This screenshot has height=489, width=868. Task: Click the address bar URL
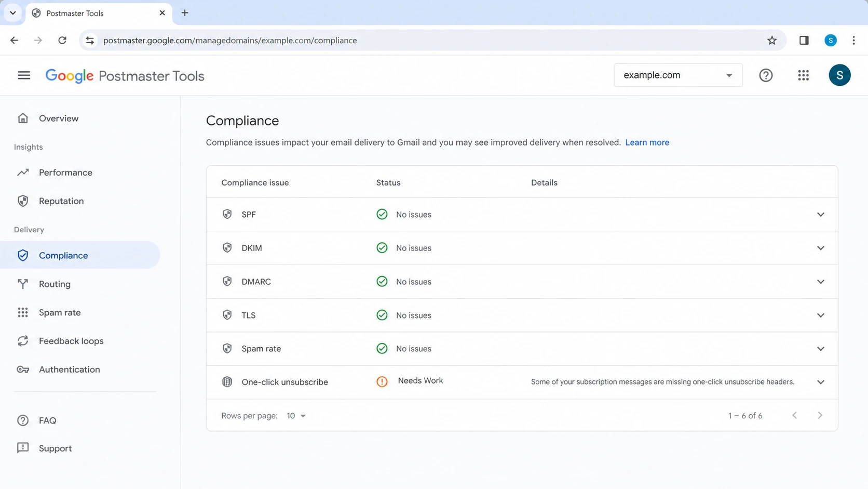point(230,41)
